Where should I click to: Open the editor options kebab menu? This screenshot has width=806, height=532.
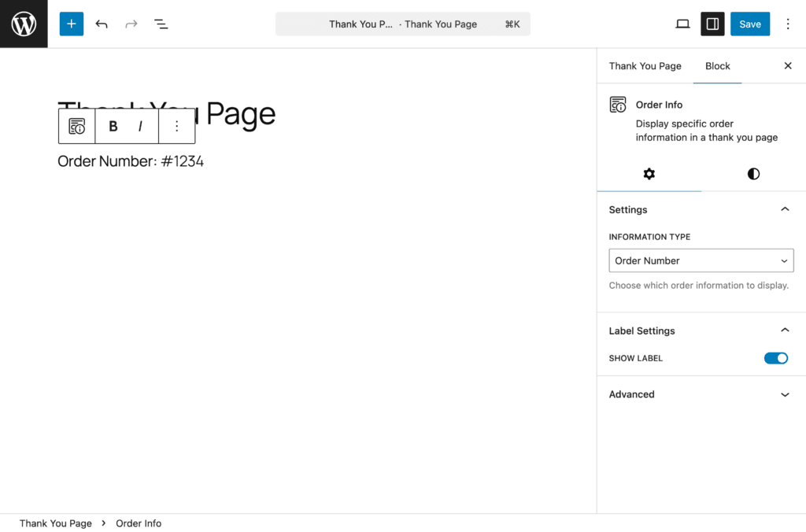click(x=788, y=24)
